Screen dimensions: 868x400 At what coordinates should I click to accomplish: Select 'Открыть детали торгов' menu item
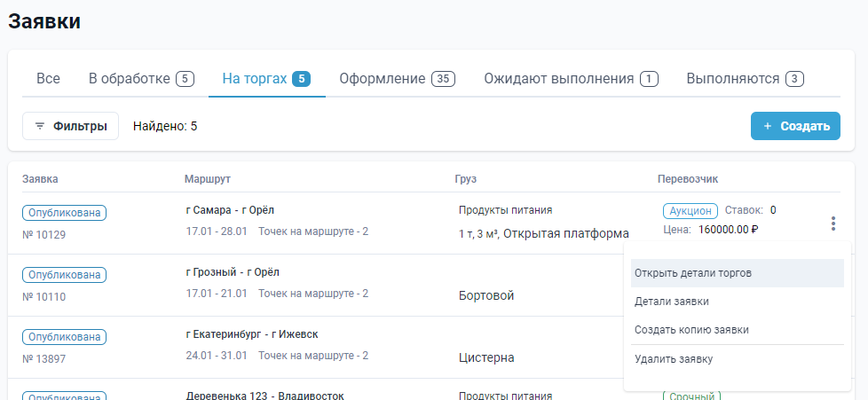738,273
